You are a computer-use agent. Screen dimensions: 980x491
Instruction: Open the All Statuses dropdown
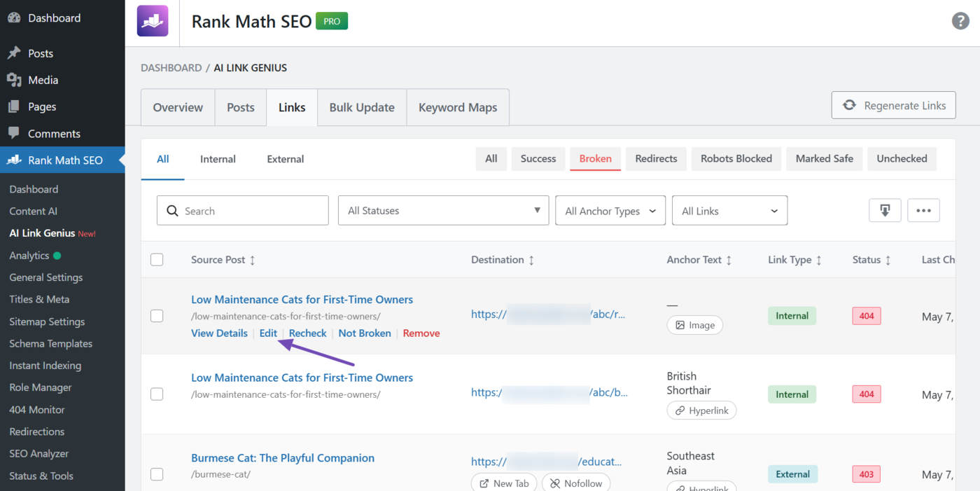tap(444, 210)
